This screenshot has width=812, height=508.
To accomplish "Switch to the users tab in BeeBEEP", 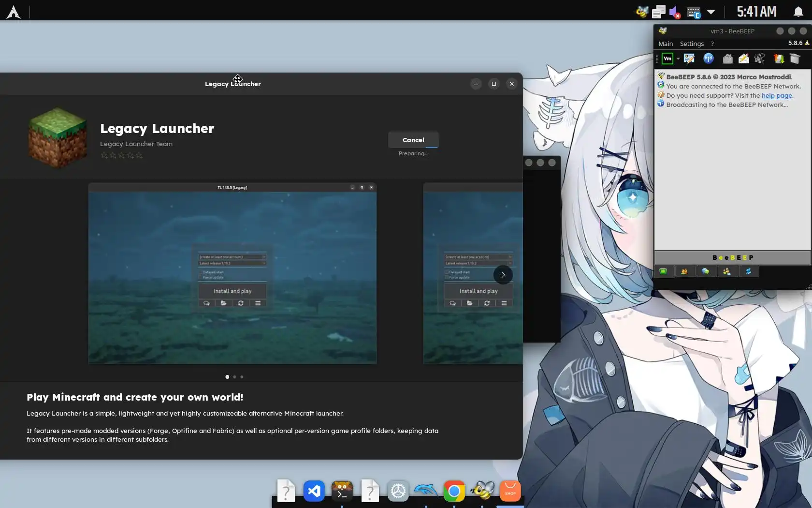I will point(684,271).
